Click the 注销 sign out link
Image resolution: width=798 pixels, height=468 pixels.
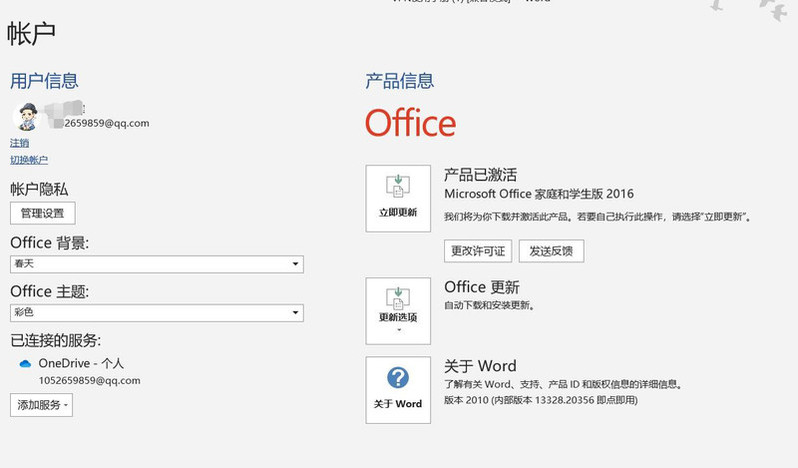pyautogui.click(x=19, y=143)
